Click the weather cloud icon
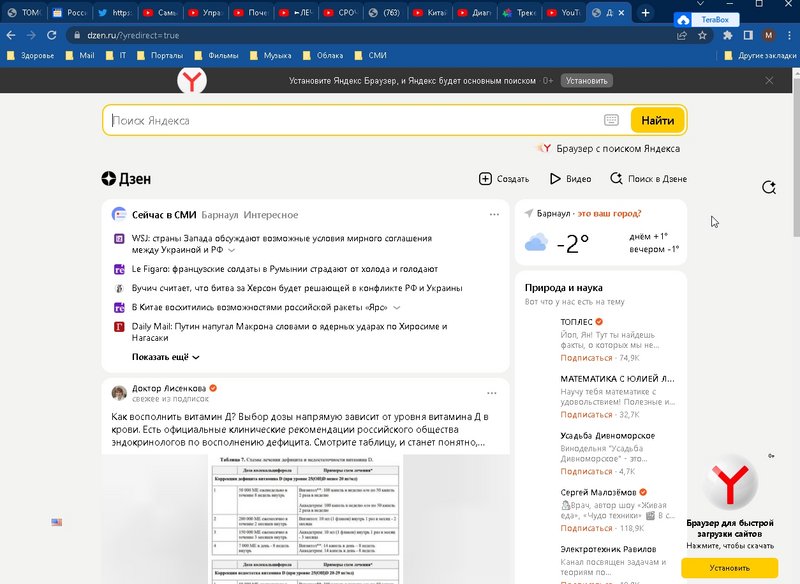 coord(536,243)
